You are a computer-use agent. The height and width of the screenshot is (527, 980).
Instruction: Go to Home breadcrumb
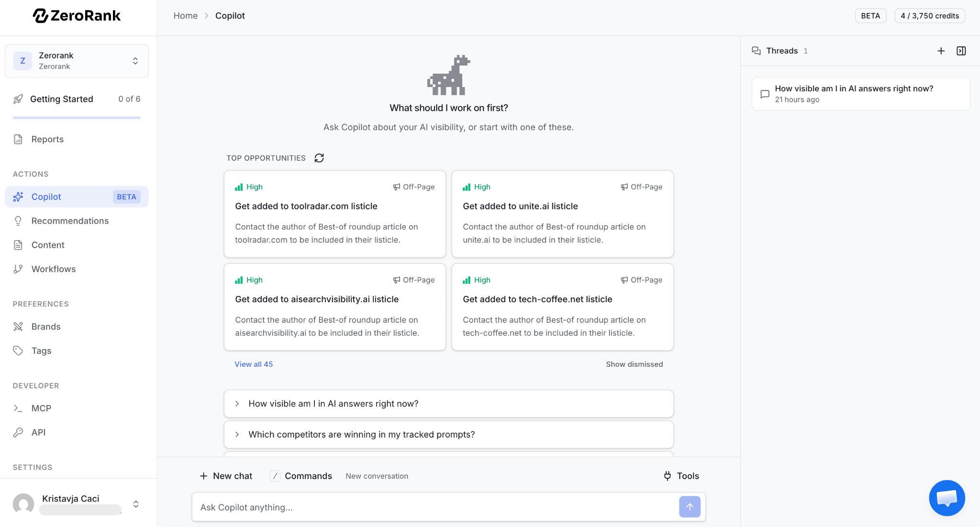[186, 16]
